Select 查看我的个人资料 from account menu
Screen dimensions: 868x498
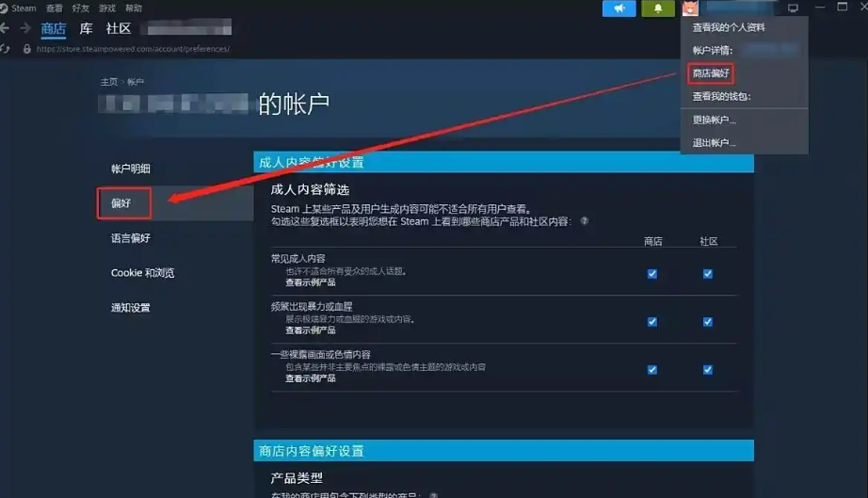click(x=729, y=27)
